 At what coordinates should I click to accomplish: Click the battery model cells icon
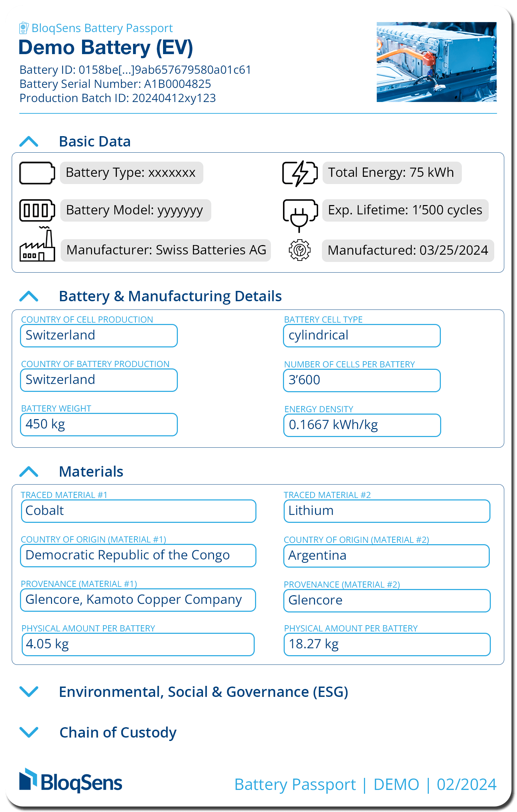(x=37, y=210)
